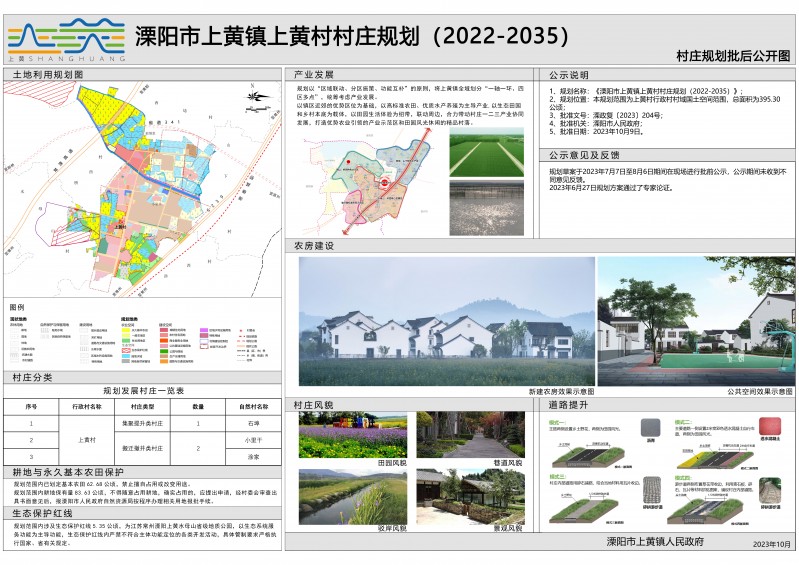The height and width of the screenshot is (565, 799).
Task: Click the 涂家 village name cell
Action: pyautogui.click(x=253, y=456)
